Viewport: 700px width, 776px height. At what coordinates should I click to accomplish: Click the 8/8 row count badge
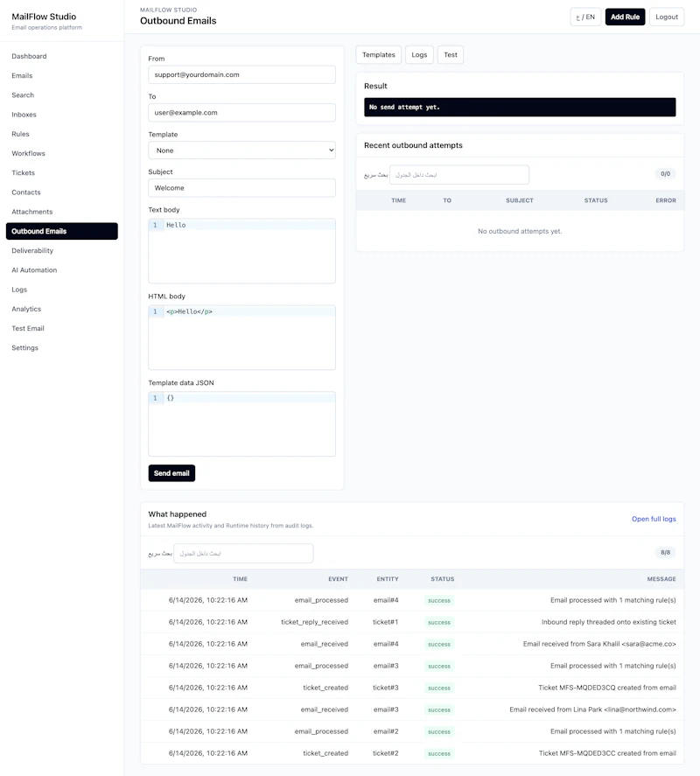click(x=665, y=552)
